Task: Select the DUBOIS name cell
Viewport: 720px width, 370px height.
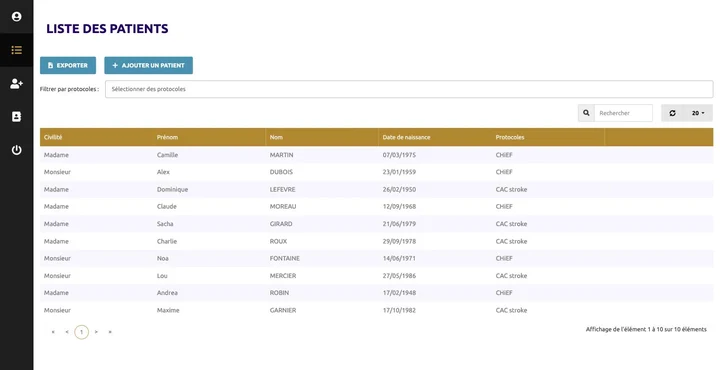Action: pyautogui.click(x=281, y=172)
